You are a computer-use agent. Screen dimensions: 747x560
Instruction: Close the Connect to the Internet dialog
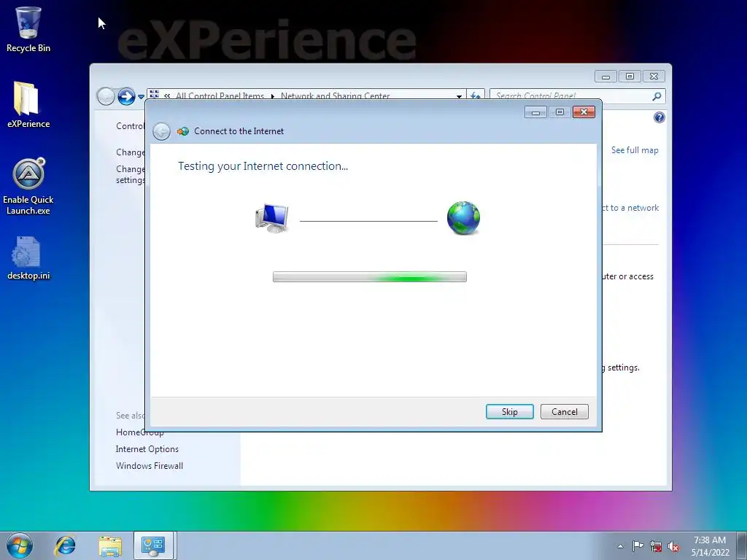pos(584,112)
